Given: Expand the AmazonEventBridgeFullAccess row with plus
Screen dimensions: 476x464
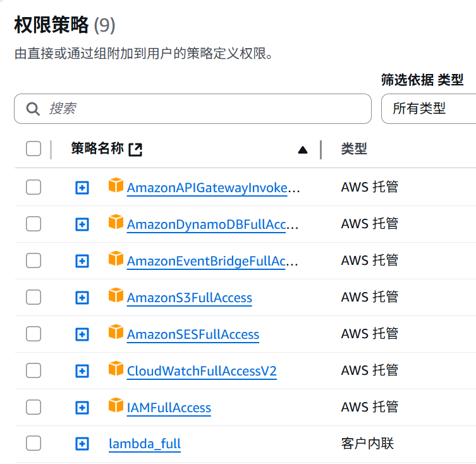Looking at the screenshot, I should (x=82, y=261).
